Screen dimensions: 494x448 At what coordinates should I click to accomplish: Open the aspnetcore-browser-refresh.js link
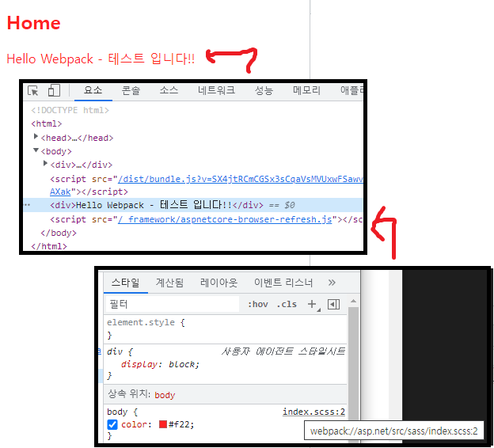point(225,219)
